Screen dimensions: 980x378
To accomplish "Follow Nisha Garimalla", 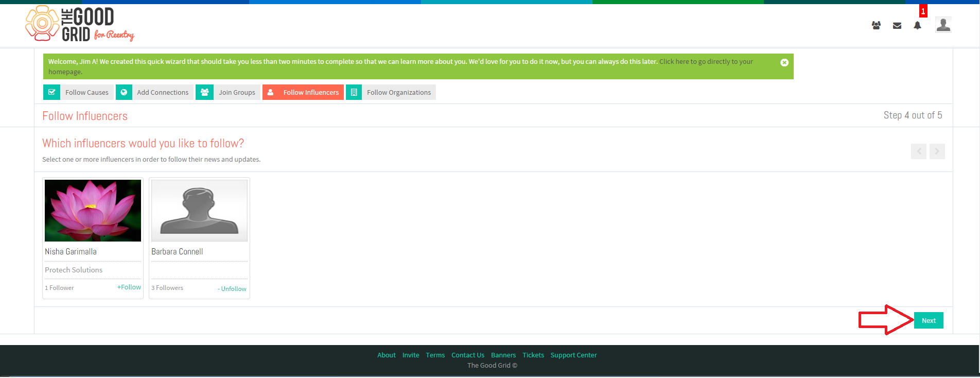I will (x=129, y=287).
